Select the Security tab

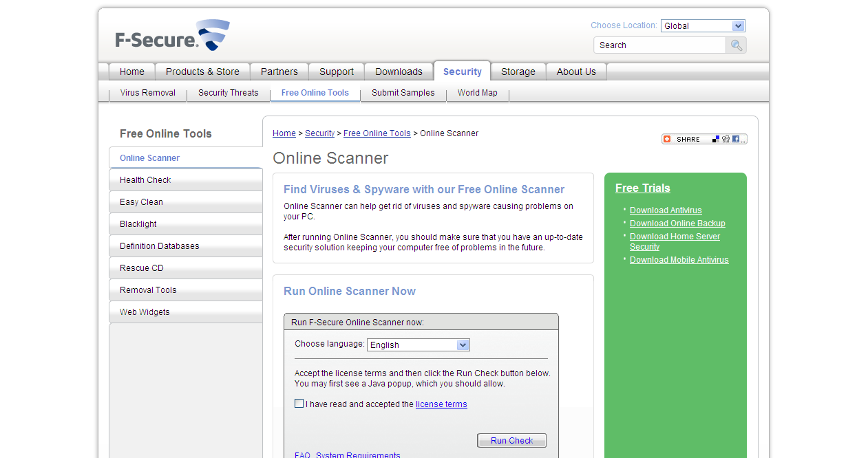click(x=463, y=72)
